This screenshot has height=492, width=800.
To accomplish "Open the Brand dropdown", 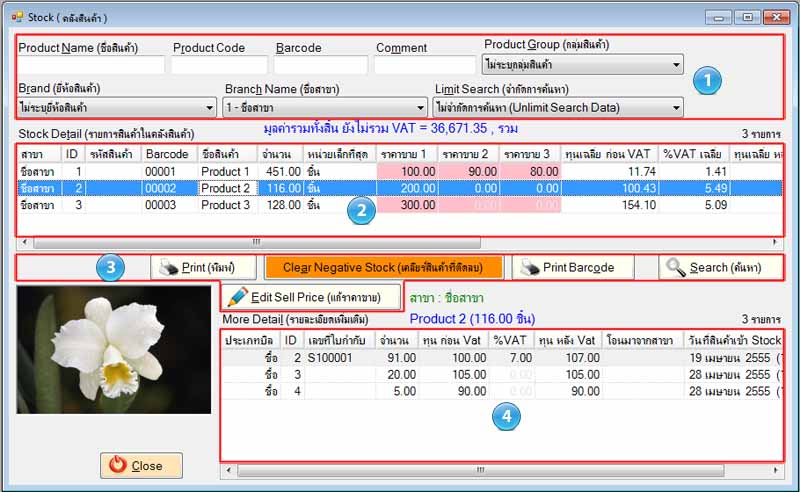I will point(117,108).
